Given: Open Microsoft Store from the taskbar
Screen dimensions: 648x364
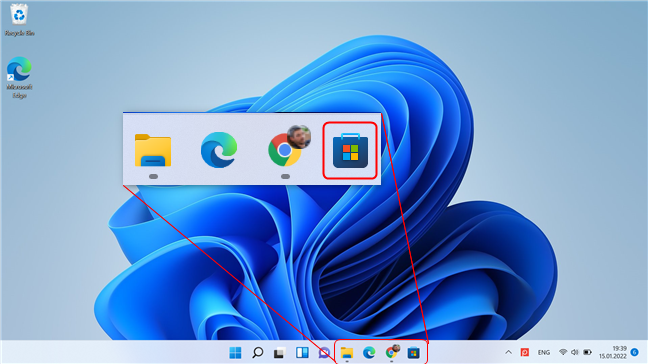Looking at the screenshot, I should pos(414,352).
